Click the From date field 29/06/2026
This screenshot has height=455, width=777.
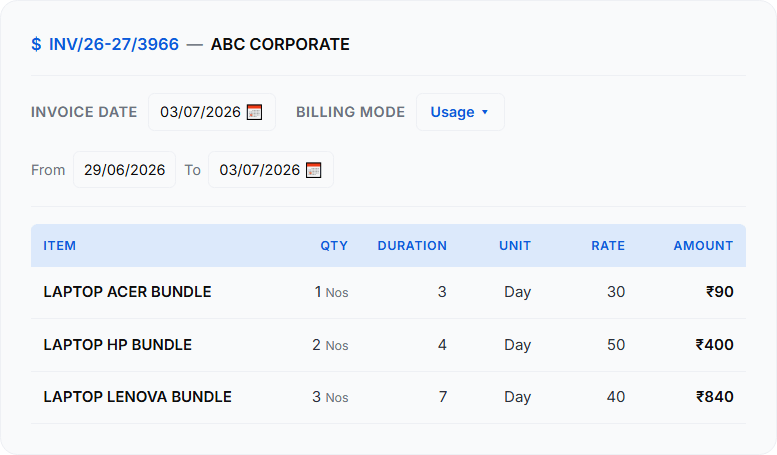point(124,170)
